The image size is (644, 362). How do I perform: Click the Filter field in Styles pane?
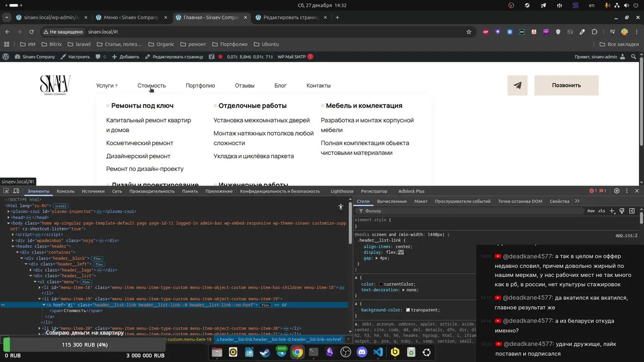click(470, 211)
